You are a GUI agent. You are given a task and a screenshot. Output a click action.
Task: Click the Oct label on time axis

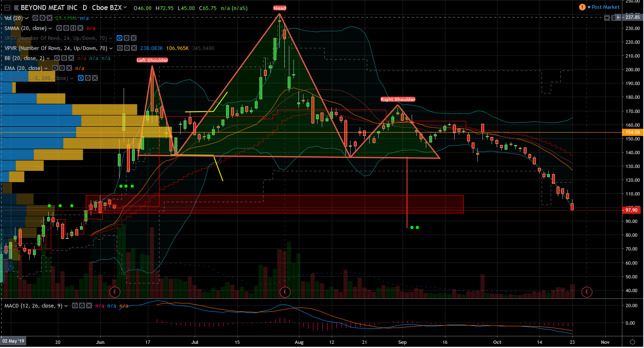point(497,342)
